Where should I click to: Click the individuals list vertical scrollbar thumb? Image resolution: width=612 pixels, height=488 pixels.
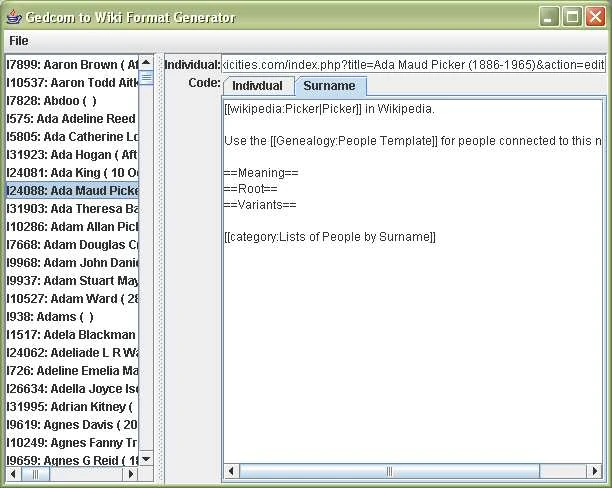pos(146,77)
